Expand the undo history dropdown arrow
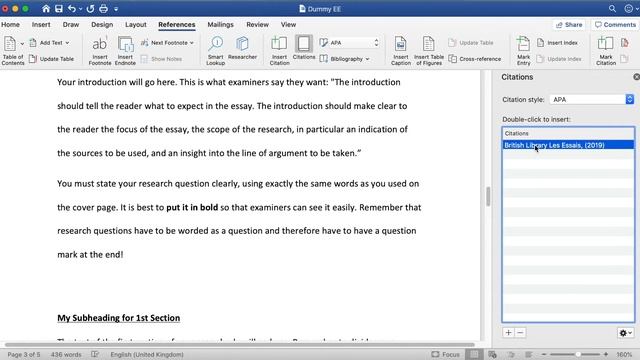 [x=80, y=9]
